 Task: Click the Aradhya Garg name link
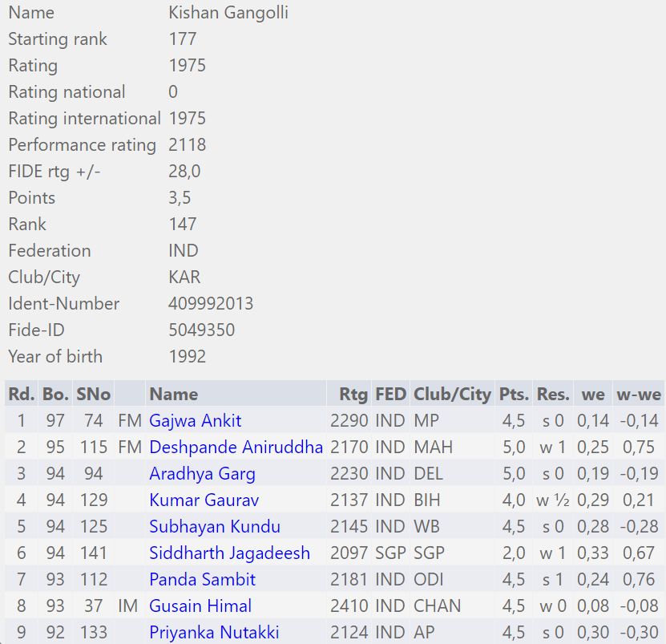(x=202, y=473)
